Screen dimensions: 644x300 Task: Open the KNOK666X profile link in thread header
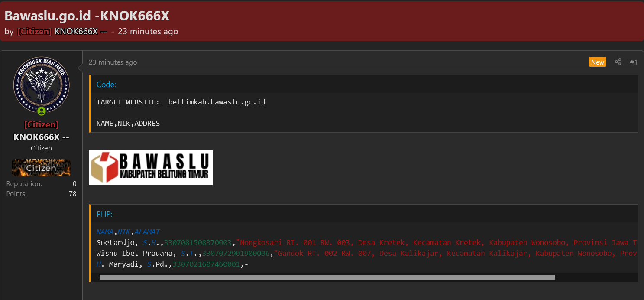pyautogui.click(x=81, y=31)
